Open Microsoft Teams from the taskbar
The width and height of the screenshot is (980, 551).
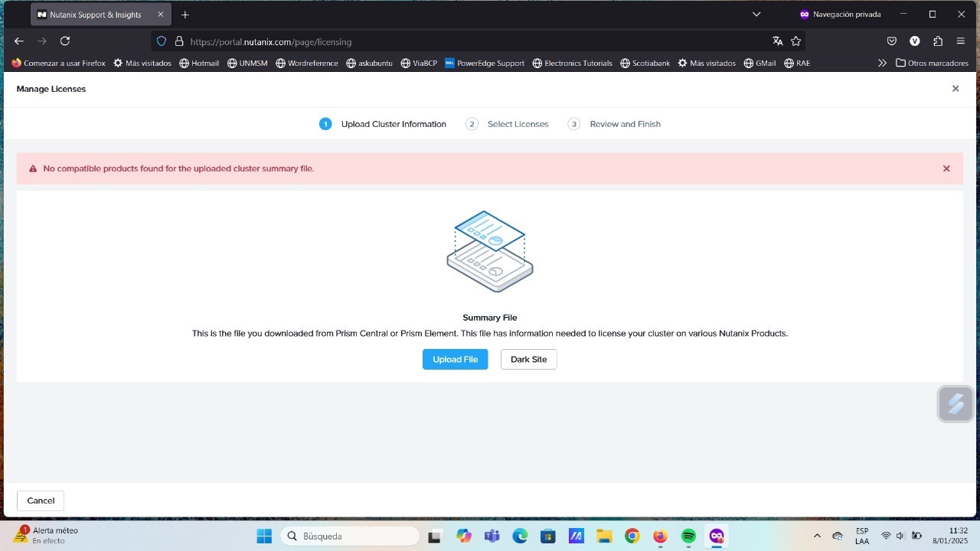click(x=492, y=536)
